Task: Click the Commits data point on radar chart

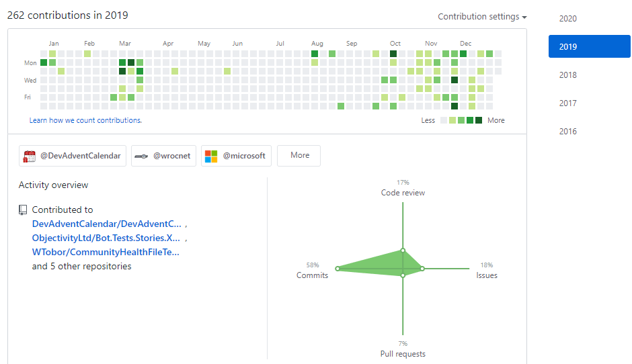Action: 338,269
